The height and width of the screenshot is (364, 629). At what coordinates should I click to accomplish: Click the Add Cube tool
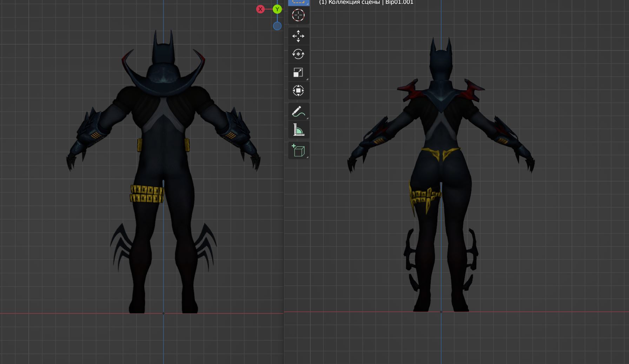pos(298,151)
